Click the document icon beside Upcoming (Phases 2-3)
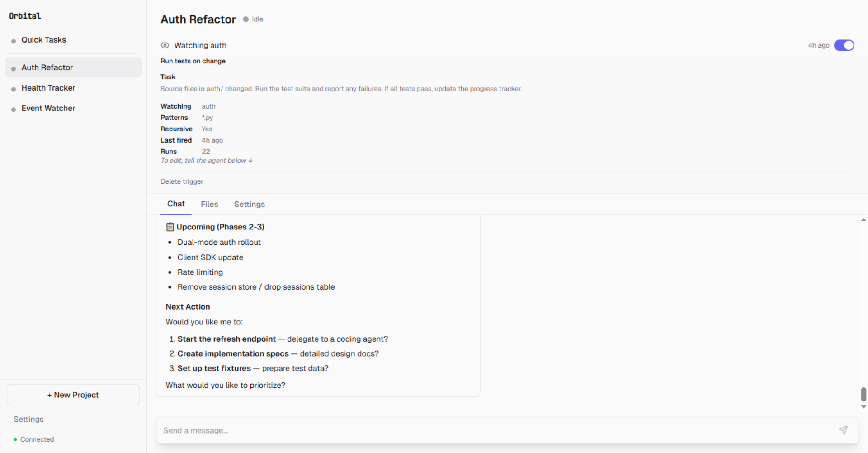 [x=170, y=226]
